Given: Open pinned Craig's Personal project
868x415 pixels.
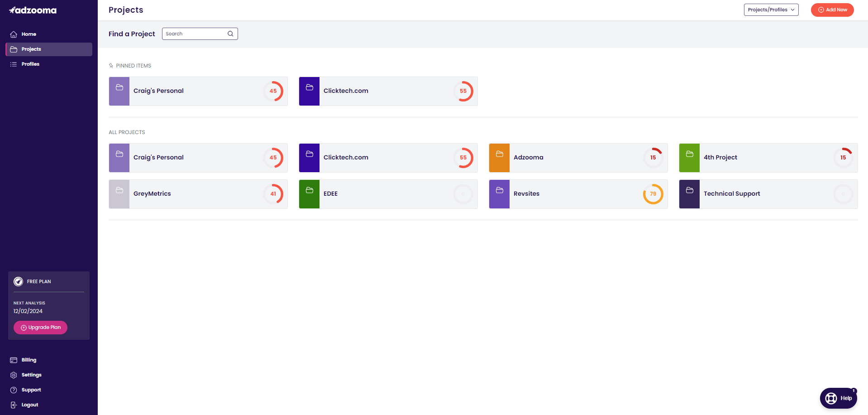Looking at the screenshot, I should (x=198, y=91).
